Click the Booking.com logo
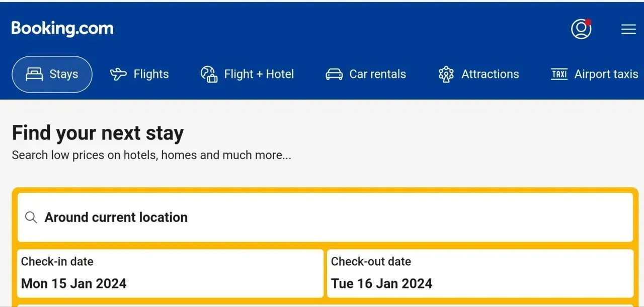The width and height of the screenshot is (644, 307). pos(62,29)
